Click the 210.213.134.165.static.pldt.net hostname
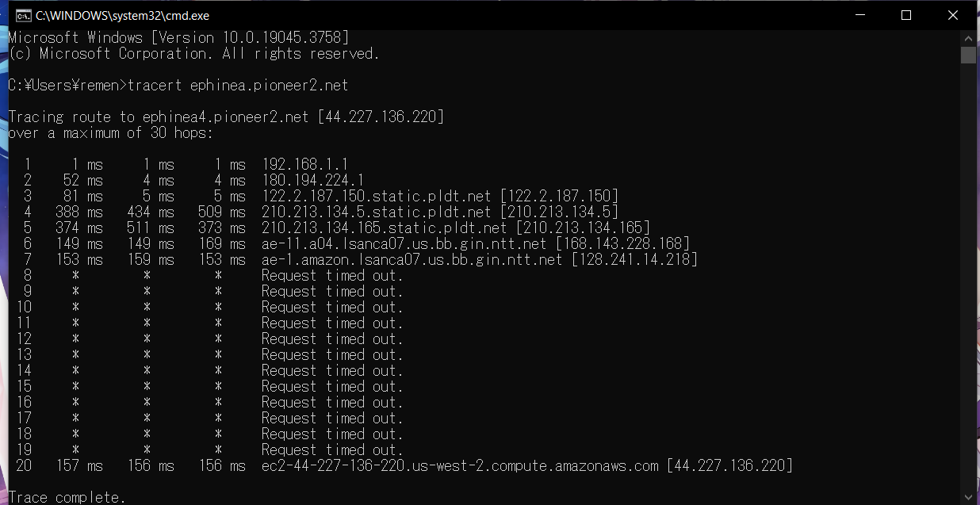This screenshot has height=505, width=980. [x=385, y=228]
